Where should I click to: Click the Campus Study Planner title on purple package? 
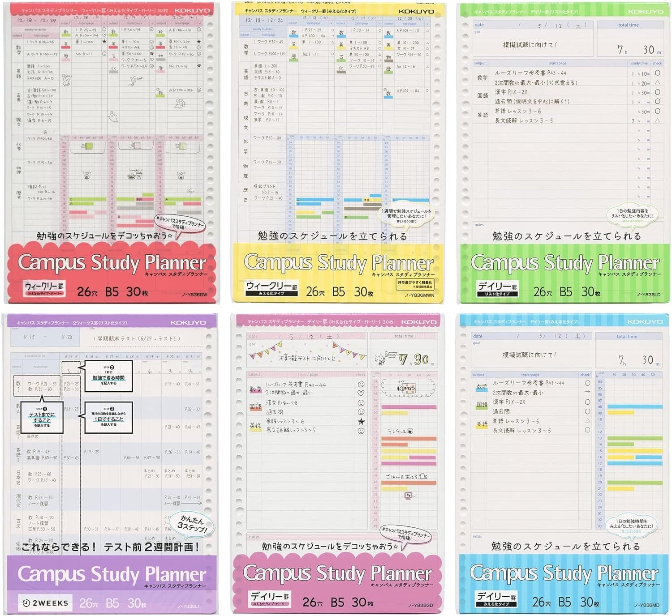coord(112,574)
